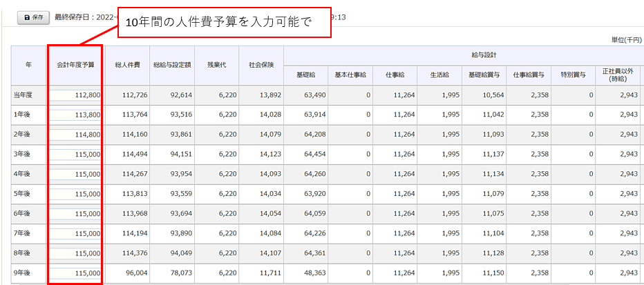Select the 4年後 会計年度予算 input field

point(75,174)
